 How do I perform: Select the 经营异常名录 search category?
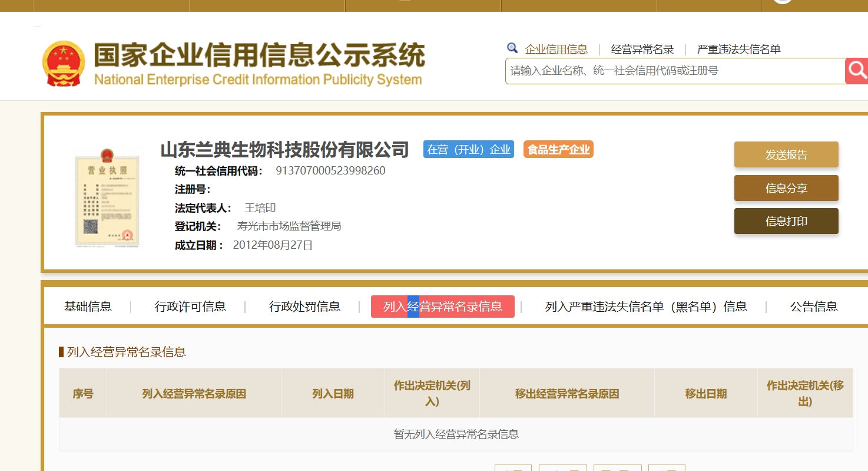[642, 50]
